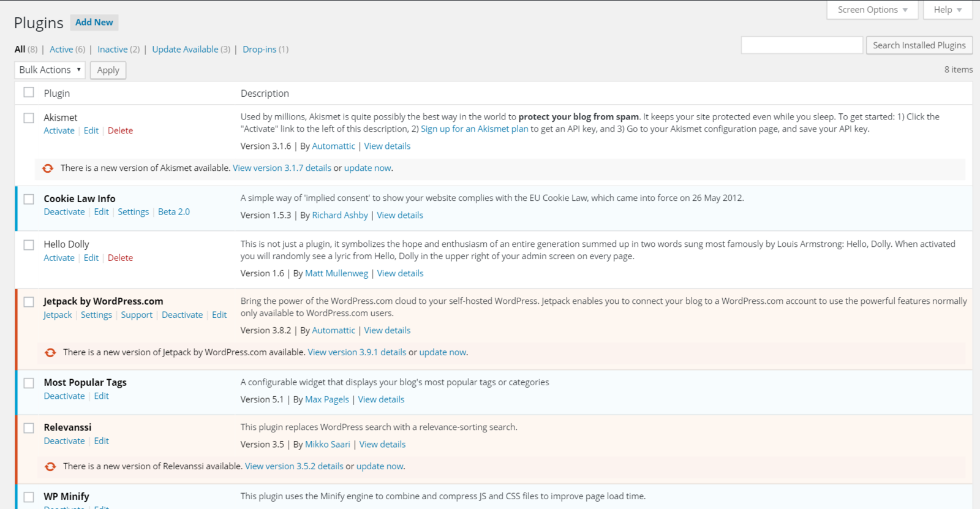The width and height of the screenshot is (980, 509).
Task: Click the Relevanssi update available icon
Action: coord(50,466)
